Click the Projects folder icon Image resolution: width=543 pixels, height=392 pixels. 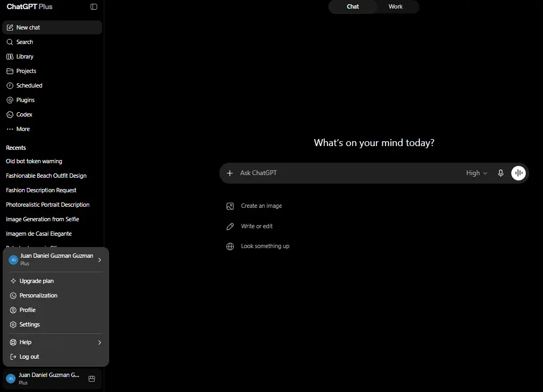(x=10, y=71)
